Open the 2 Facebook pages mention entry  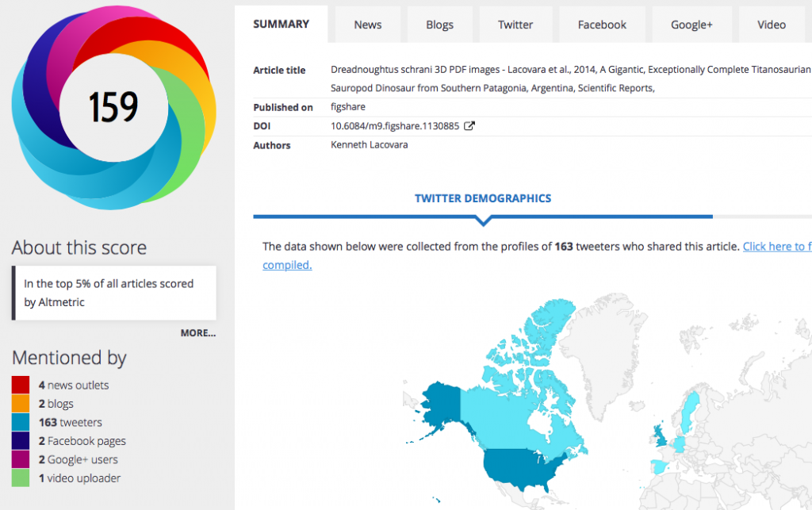coord(82,441)
